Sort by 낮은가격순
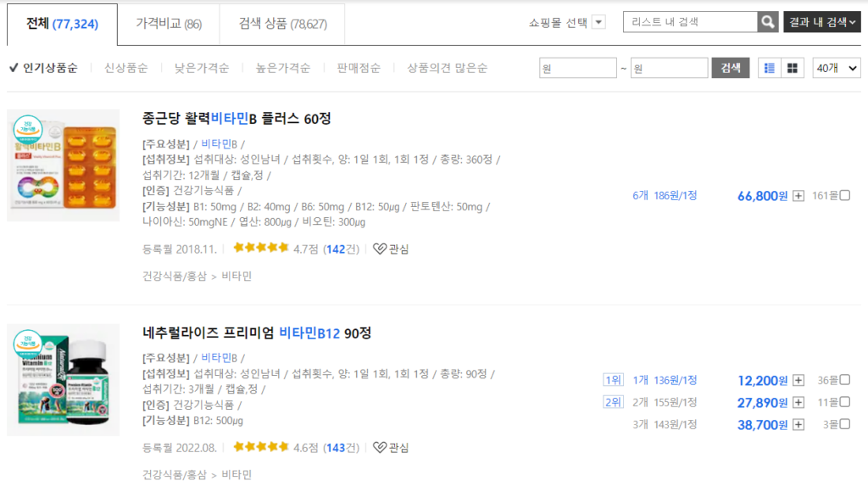 coord(202,68)
